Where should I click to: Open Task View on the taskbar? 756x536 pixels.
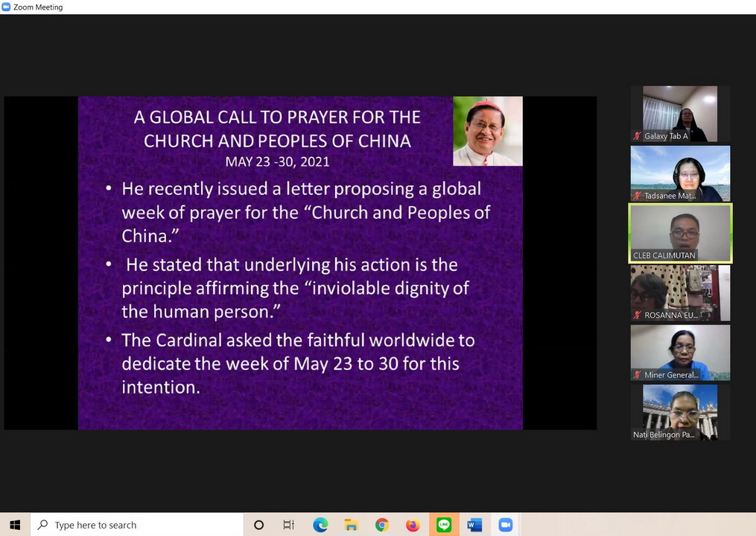pos(289,525)
